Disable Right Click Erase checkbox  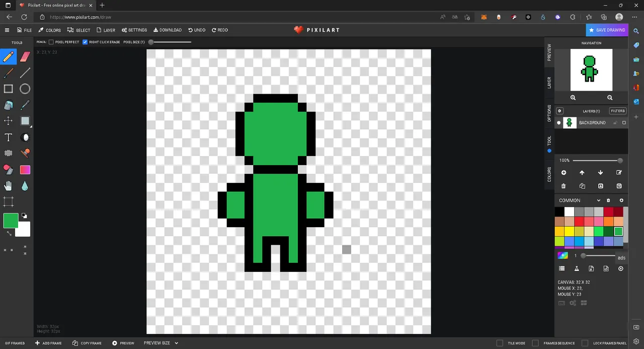click(x=85, y=42)
